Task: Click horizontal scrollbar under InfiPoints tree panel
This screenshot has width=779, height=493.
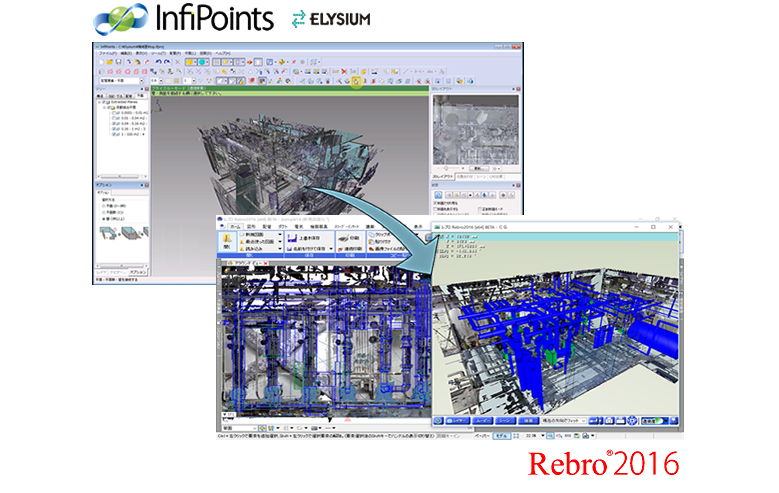Action: pos(122,176)
